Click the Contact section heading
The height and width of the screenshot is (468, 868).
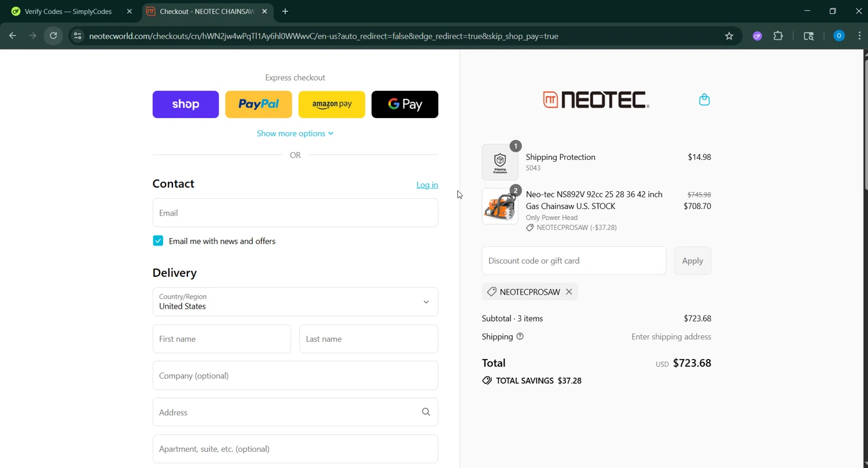click(174, 184)
